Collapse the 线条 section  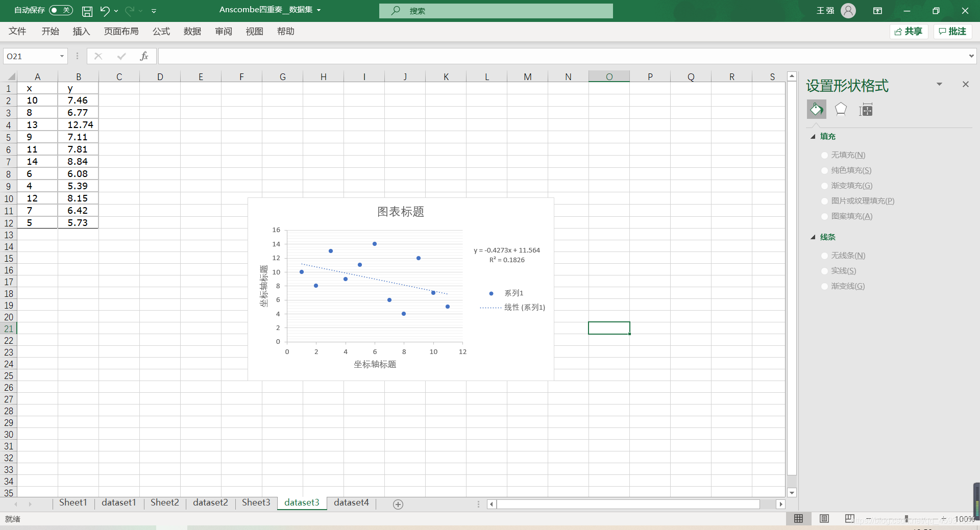coord(813,237)
